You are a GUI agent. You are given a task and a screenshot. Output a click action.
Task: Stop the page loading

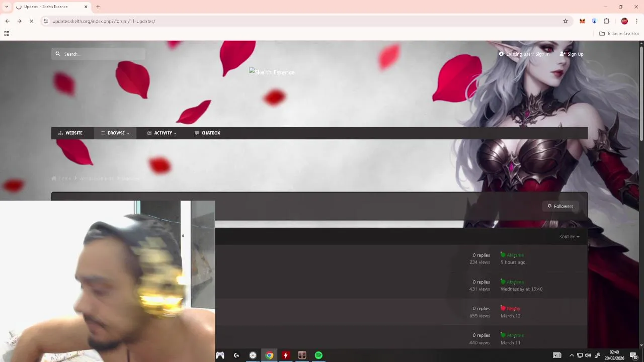pos(31,21)
